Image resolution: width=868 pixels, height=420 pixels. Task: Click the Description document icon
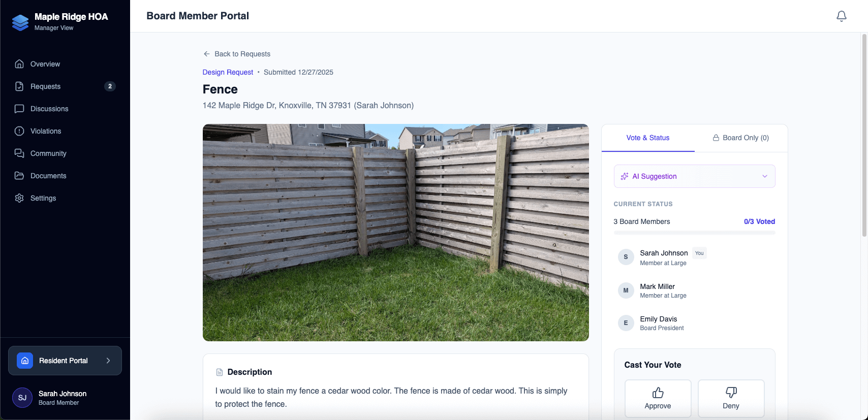click(220, 372)
